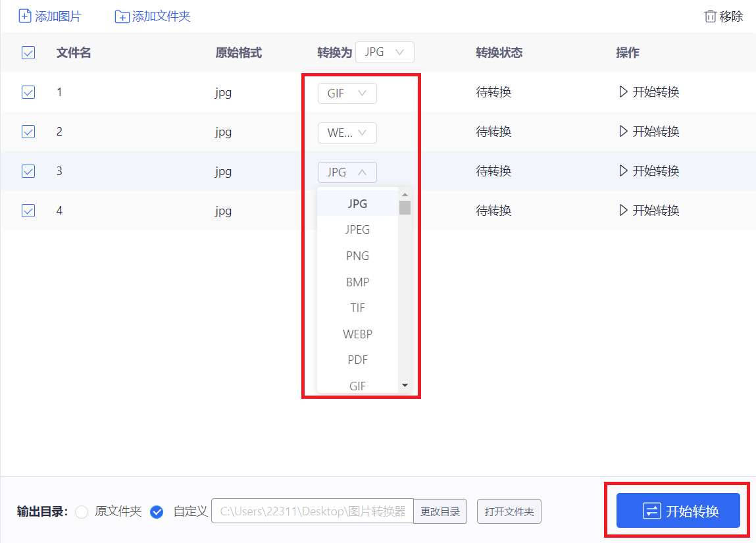Click the output path input field
The width and height of the screenshot is (756, 543).
pos(313,511)
